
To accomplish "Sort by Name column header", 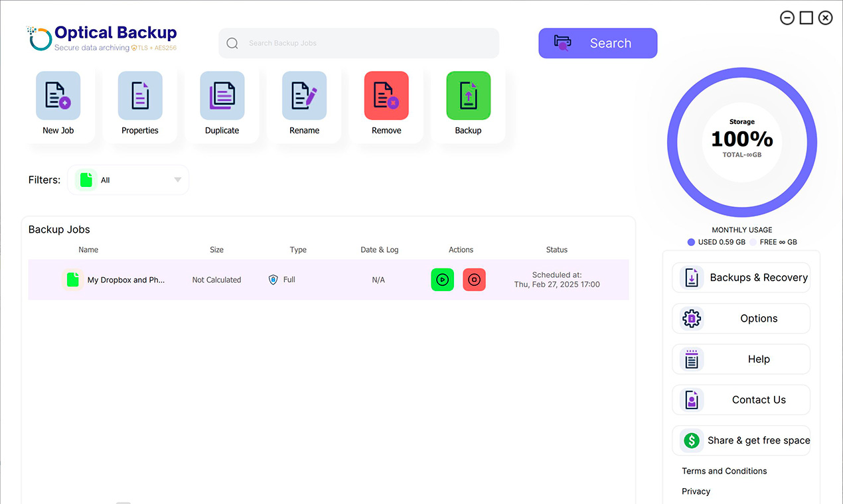I will coord(88,250).
